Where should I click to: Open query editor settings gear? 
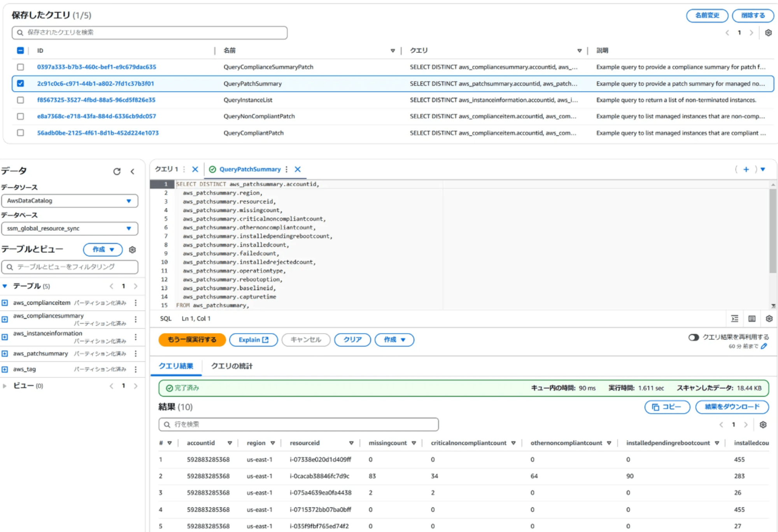[x=769, y=318]
